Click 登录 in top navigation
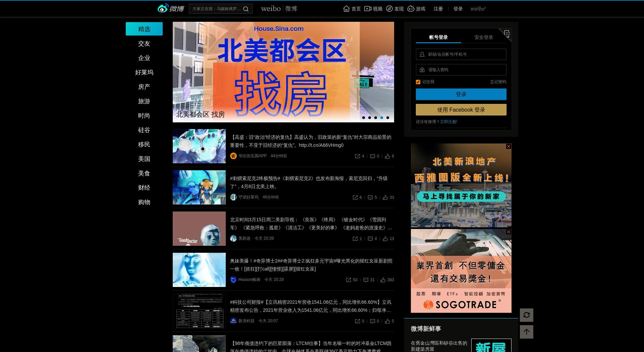Image resolution: width=644 pixels, height=352 pixels. pos(458,9)
